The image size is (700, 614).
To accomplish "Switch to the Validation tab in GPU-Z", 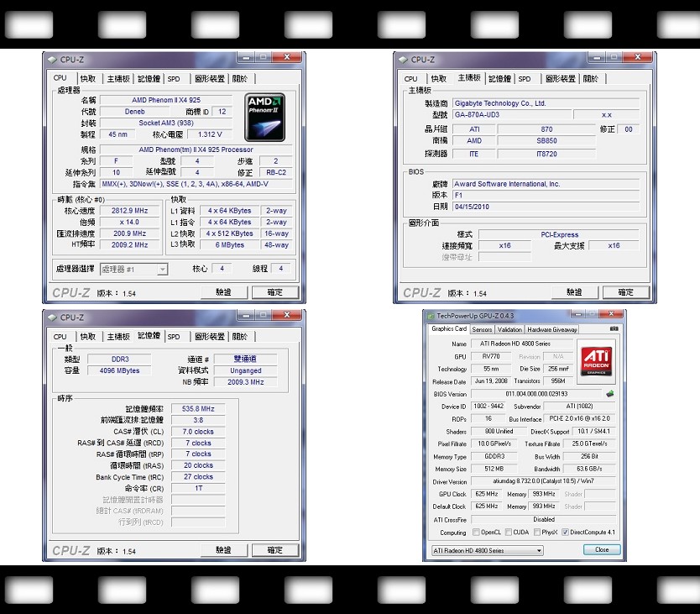I will 509,329.
